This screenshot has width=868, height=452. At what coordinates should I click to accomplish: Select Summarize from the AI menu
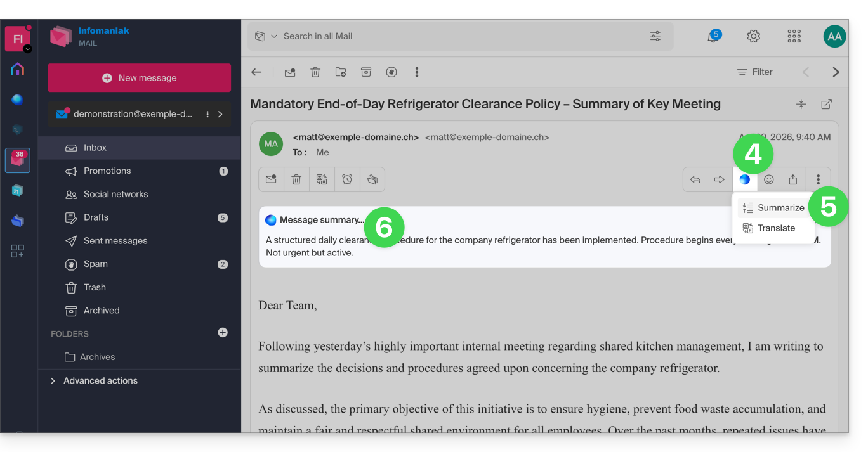tap(773, 208)
